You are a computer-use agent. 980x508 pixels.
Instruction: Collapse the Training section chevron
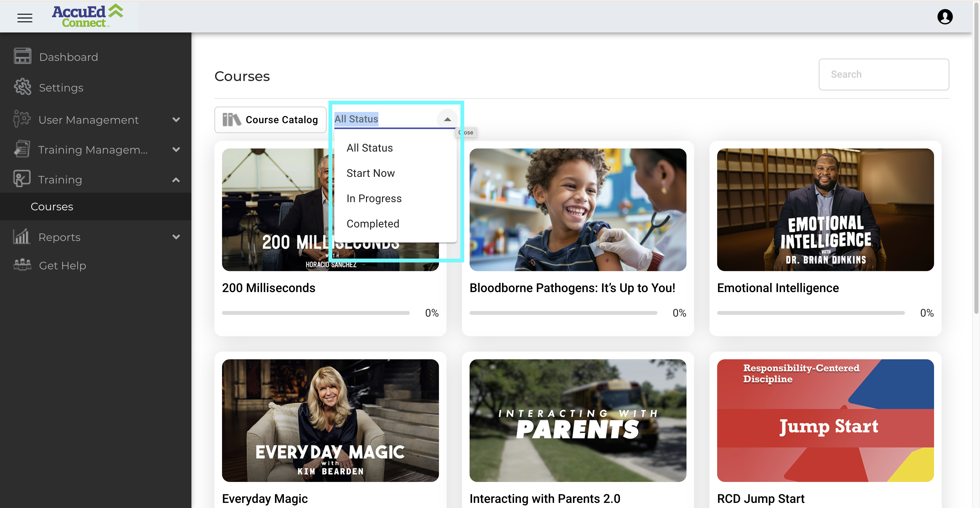pyautogui.click(x=176, y=179)
